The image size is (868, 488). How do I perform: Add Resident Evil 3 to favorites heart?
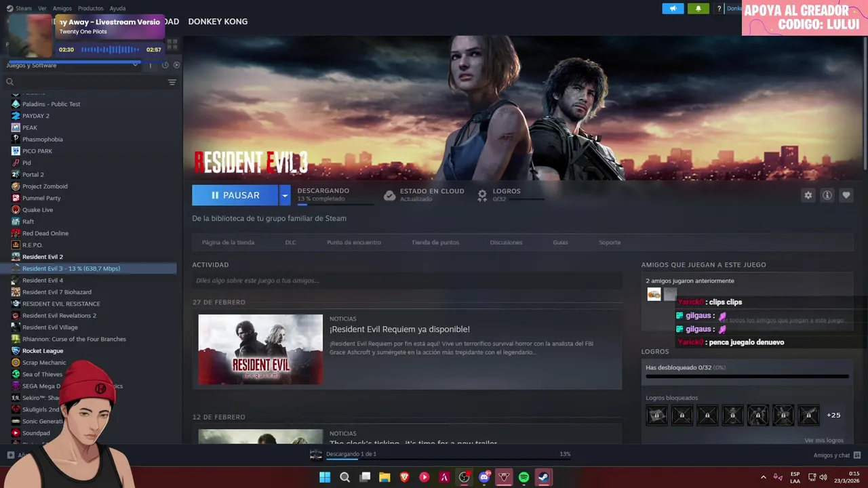click(x=846, y=195)
